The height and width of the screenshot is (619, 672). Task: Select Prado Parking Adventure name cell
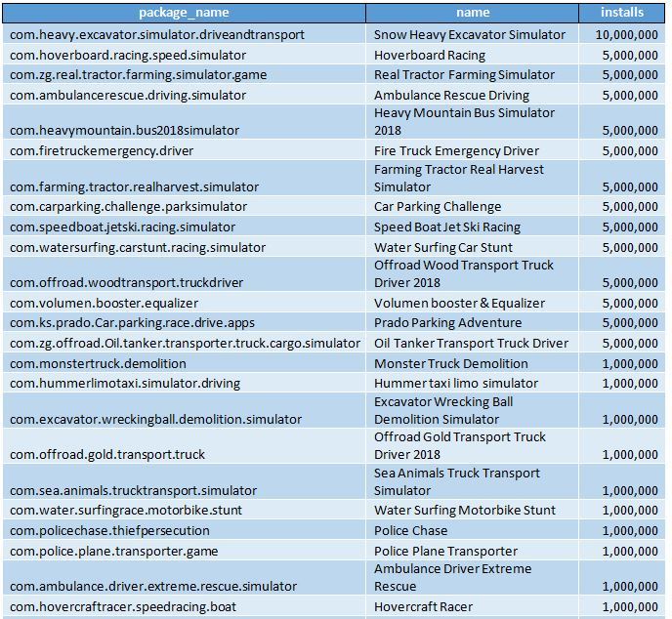[473, 322]
